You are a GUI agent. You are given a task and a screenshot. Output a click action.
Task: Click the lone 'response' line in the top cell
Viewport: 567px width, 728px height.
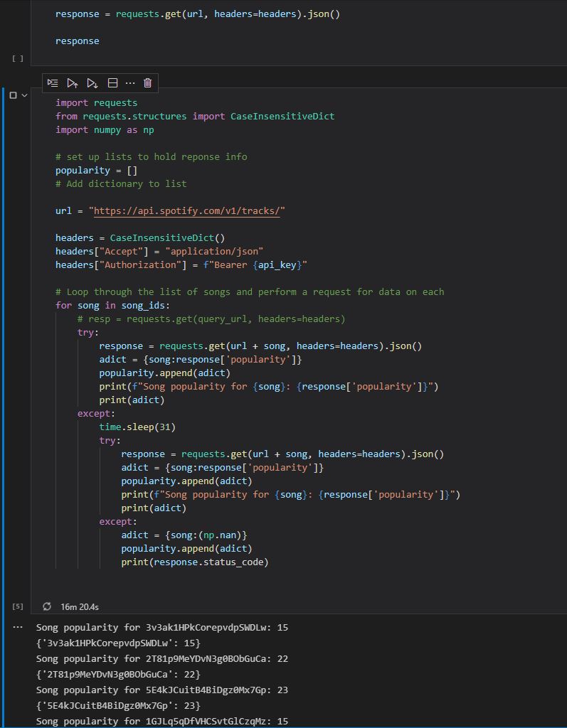click(x=77, y=41)
